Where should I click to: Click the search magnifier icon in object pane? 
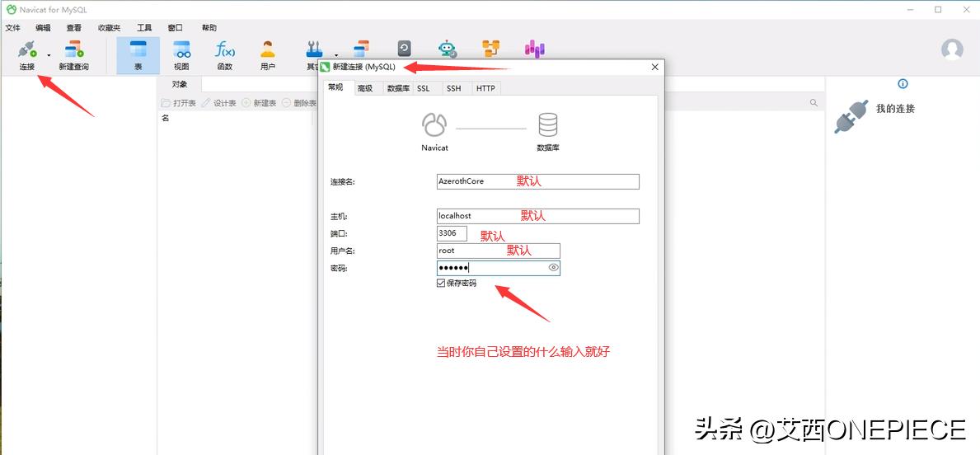coord(814,102)
